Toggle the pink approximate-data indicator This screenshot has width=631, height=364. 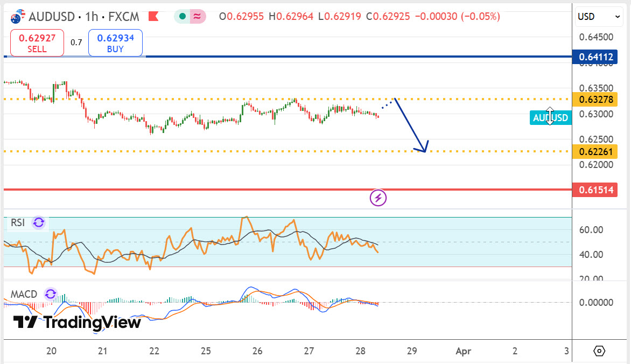point(198,17)
